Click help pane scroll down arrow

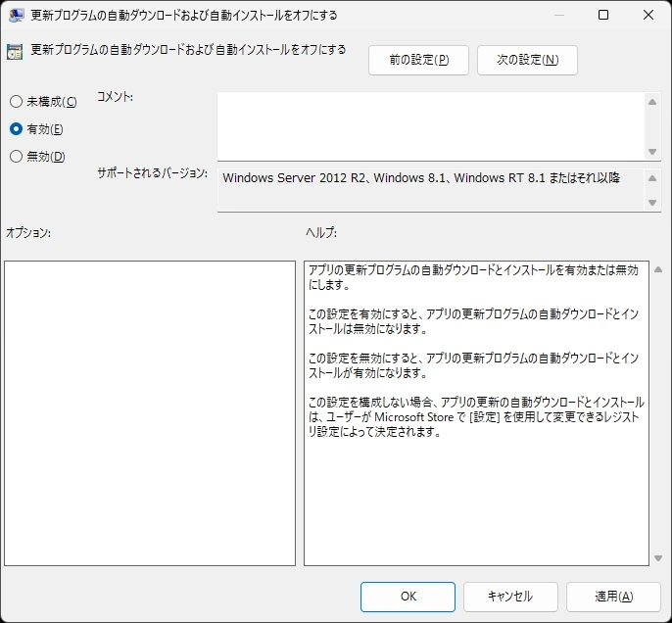tap(658, 558)
